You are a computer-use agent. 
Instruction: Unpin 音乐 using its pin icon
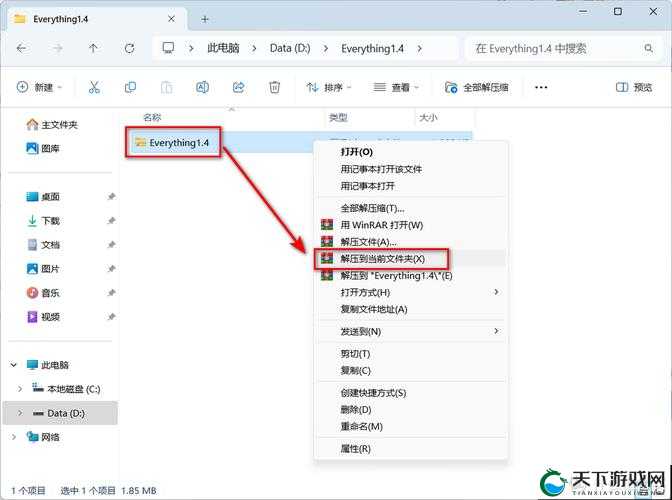[111, 293]
